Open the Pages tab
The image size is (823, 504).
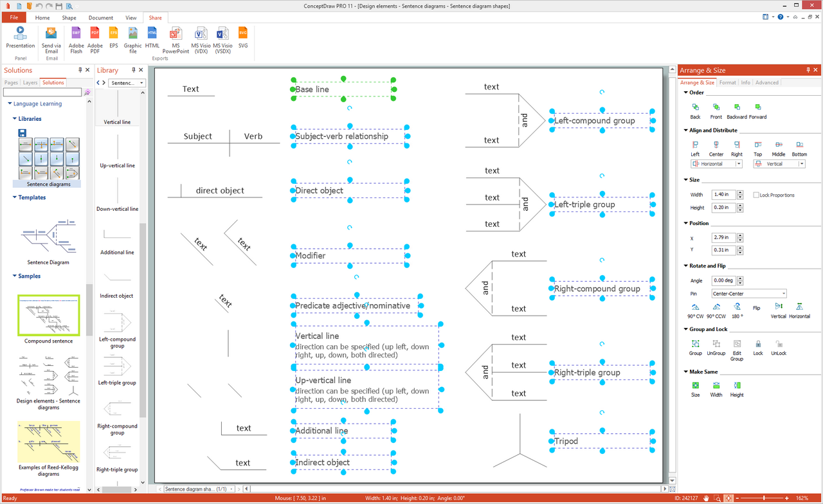11,82
